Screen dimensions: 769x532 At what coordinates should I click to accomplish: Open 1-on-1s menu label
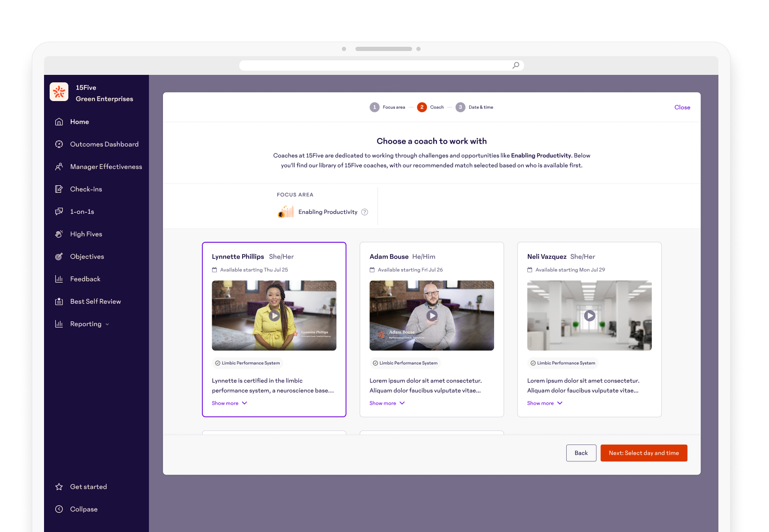pyautogui.click(x=82, y=211)
